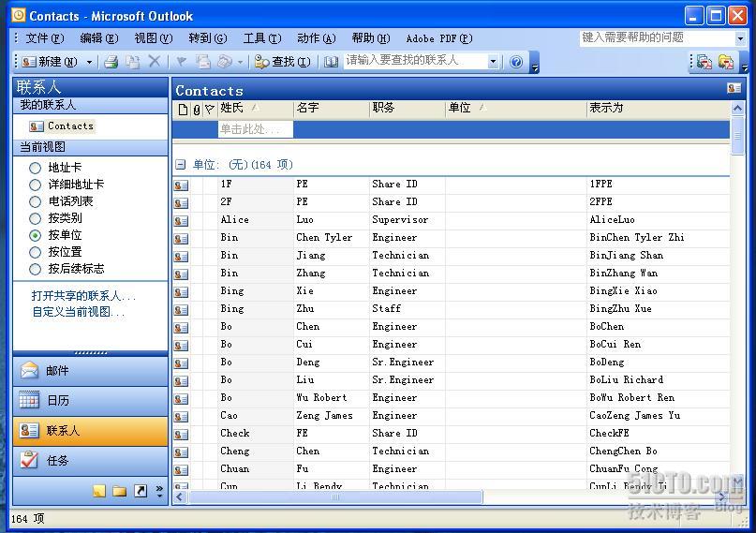
Task: Open the Adobe PDF menu
Action: tap(439, 38)
